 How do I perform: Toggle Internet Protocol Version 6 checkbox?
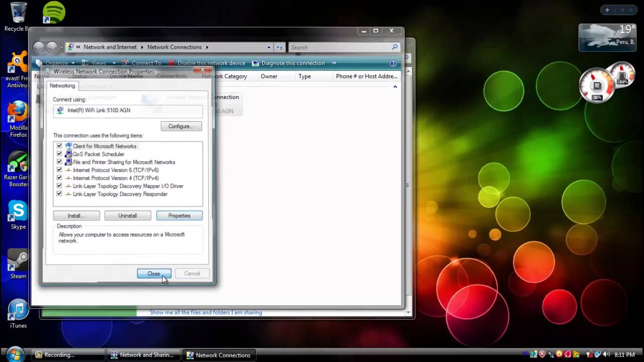point(59,170)
